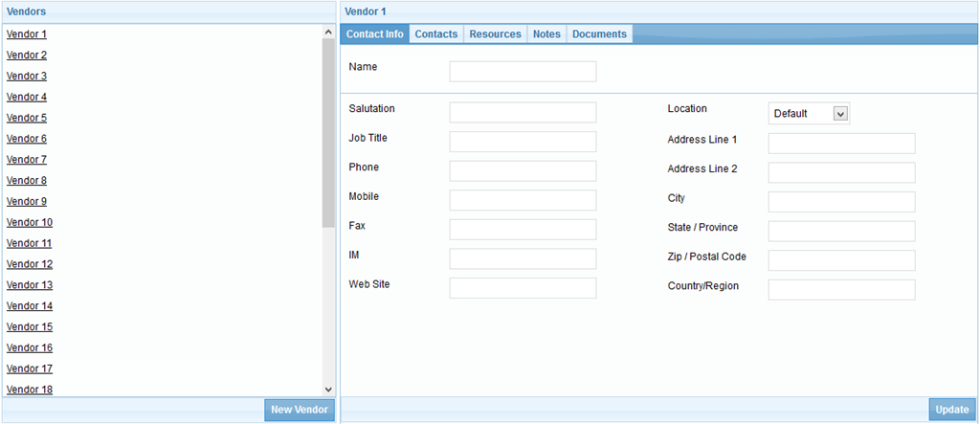The width and height of the screenshot is (980, 424).
Task: Select Vendor 5 in the list
Action: tap(27, 118)
